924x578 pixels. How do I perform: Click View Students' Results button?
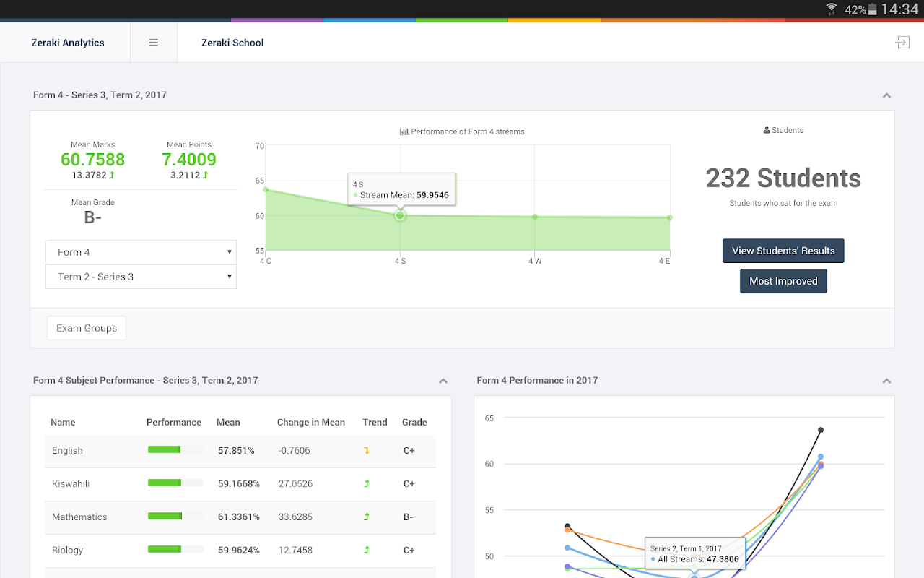(x=783, y=251)
